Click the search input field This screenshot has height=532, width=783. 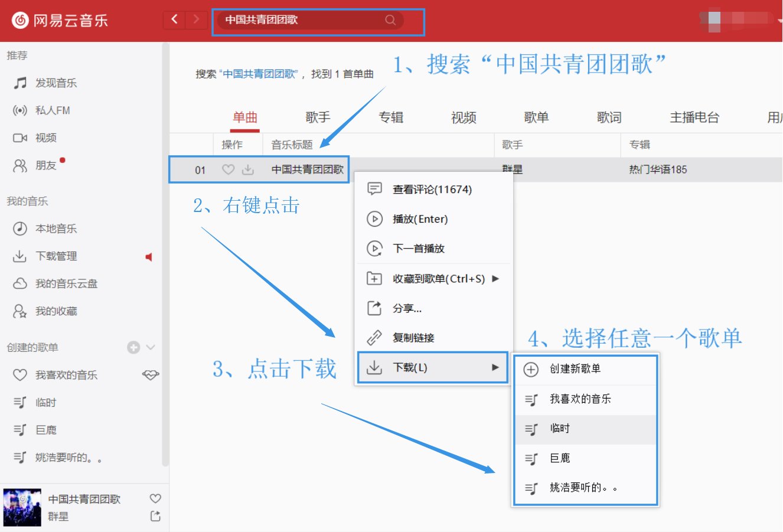click(x=307, y=19)
